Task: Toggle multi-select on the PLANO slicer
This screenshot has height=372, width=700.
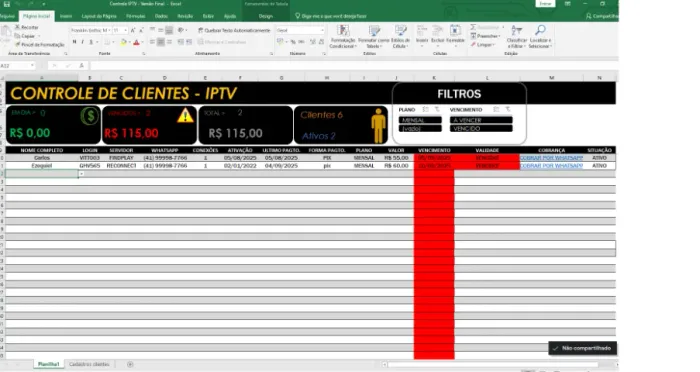Action: pos(425,109)
